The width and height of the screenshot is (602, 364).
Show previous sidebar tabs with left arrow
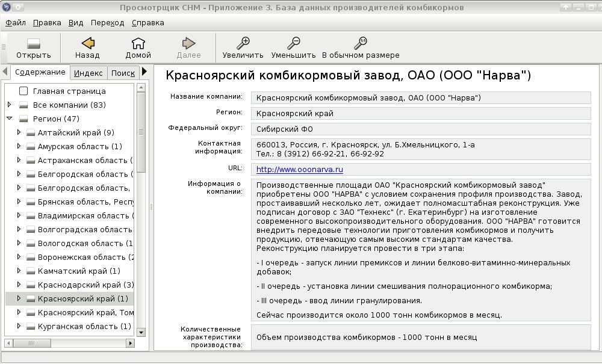(x=5, y=72)
